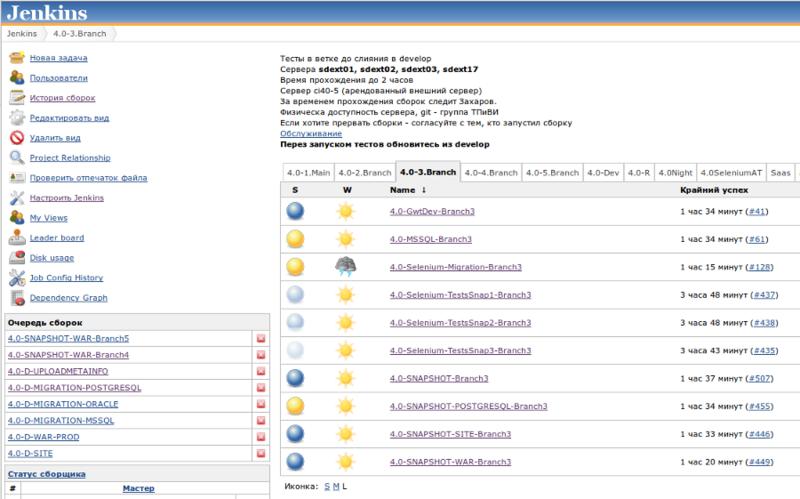Click blue status ball of 4.0-SNAPSHOT-WAR-Branch3

(295, 462)
